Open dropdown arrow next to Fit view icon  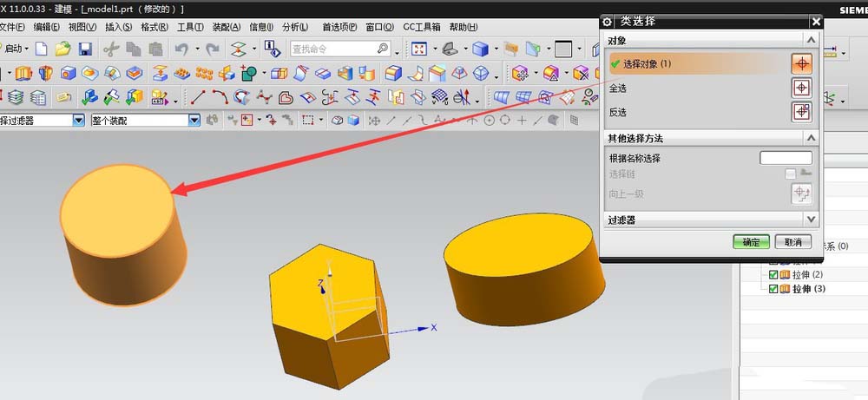[x=435, y=49]
